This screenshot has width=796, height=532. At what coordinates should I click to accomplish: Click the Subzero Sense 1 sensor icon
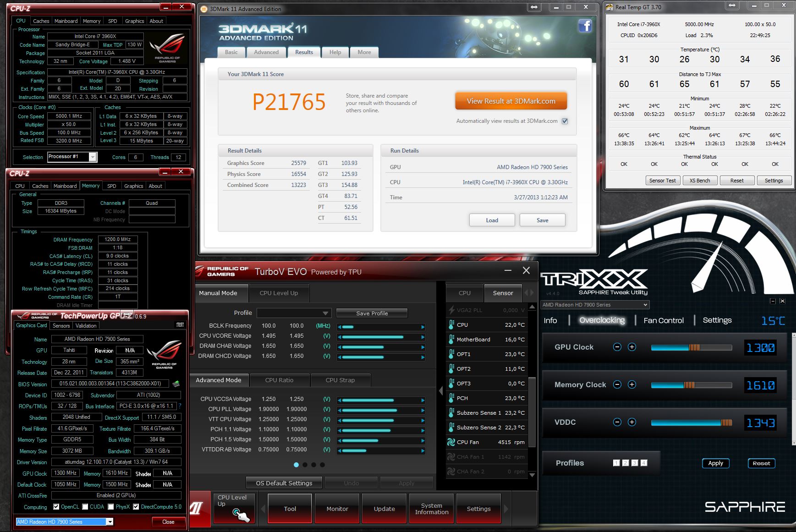coord(451,413)
